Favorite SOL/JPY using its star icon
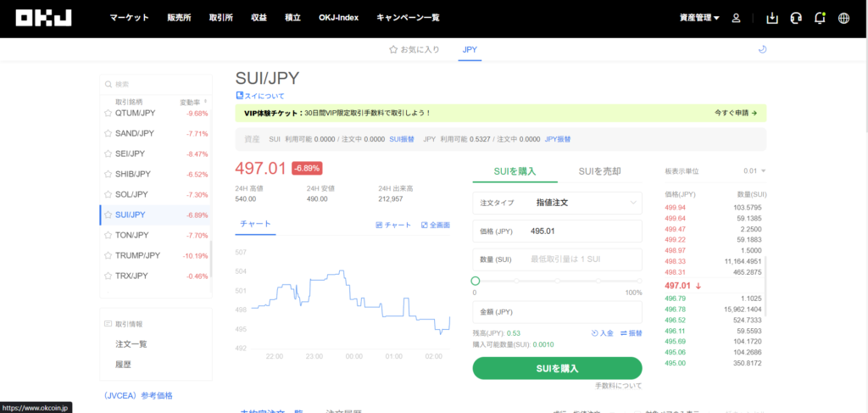 (x=108, y=194)
